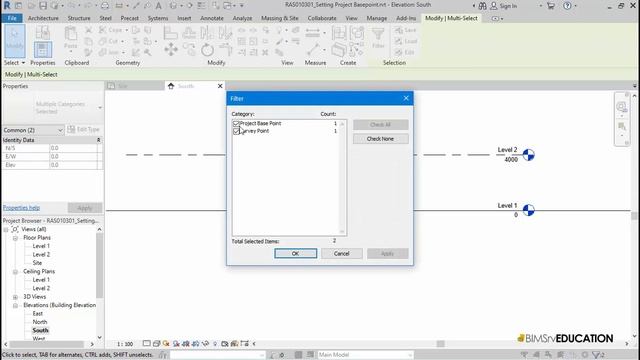Collapse the Ceiling Plans tree node
Image resolution: width=640 pixels, height=360 pixels.
(x=15, y=272)
